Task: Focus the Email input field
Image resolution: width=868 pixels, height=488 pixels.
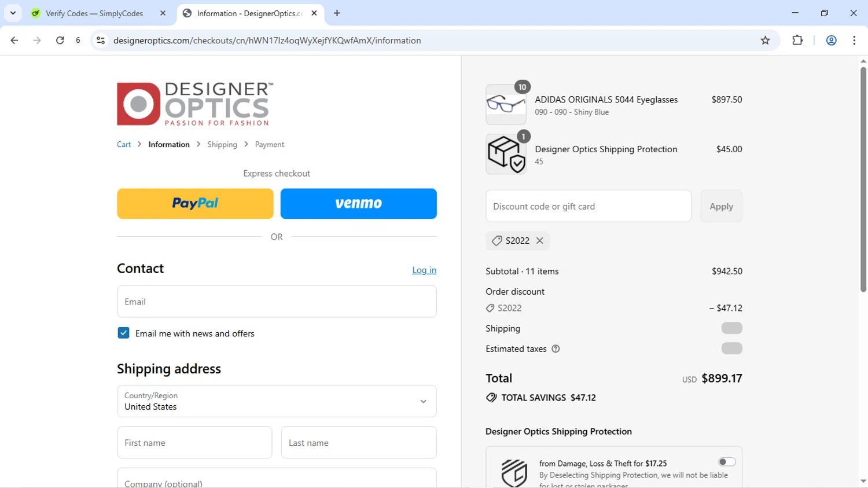Action: [x=277, y=301]
